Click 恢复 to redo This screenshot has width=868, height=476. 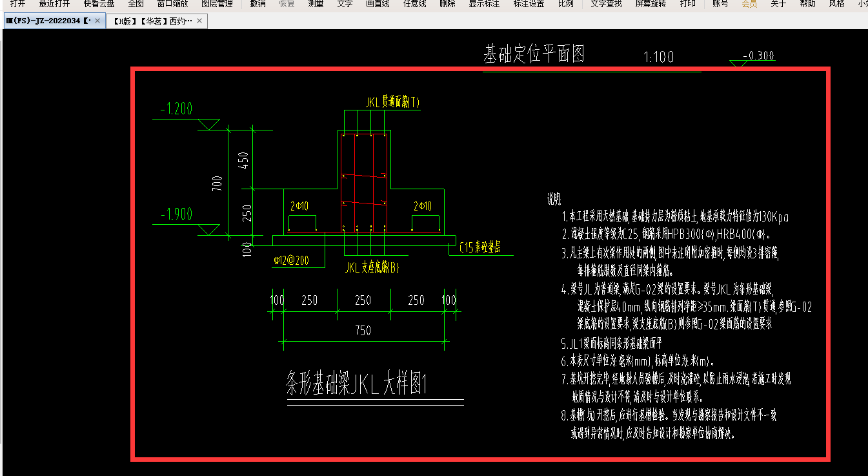coord(287,4)
